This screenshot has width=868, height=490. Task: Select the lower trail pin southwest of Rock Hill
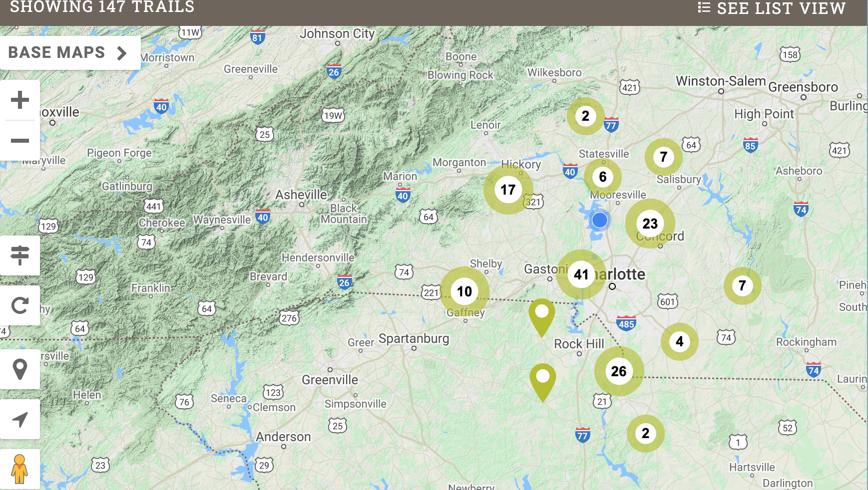click(543, 382)
